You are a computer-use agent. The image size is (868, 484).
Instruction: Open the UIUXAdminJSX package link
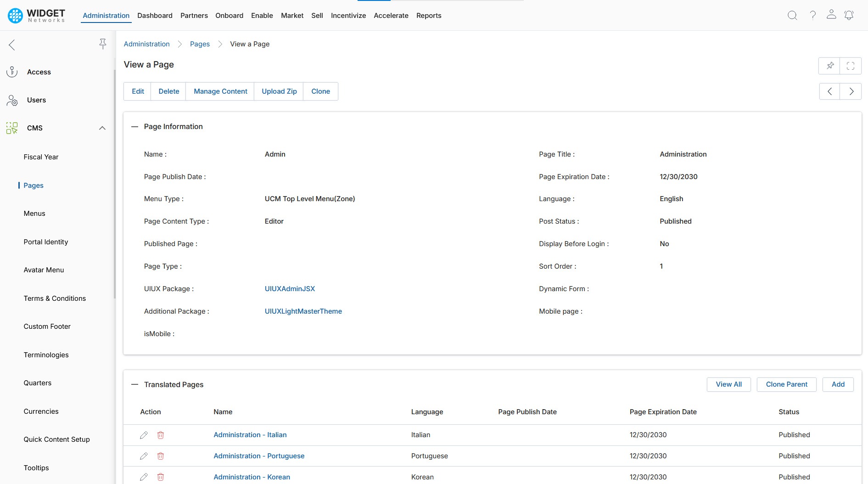[290, 289]
